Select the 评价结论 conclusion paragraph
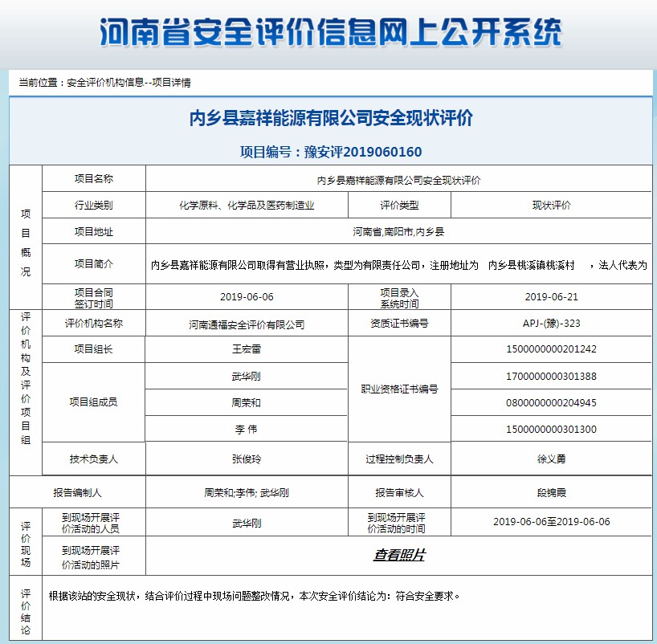This screenshot has width=657, height=644. click(255, 596)
